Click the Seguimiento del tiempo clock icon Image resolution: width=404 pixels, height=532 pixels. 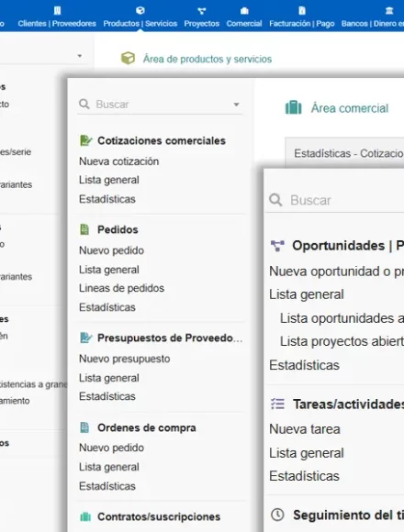277,515
